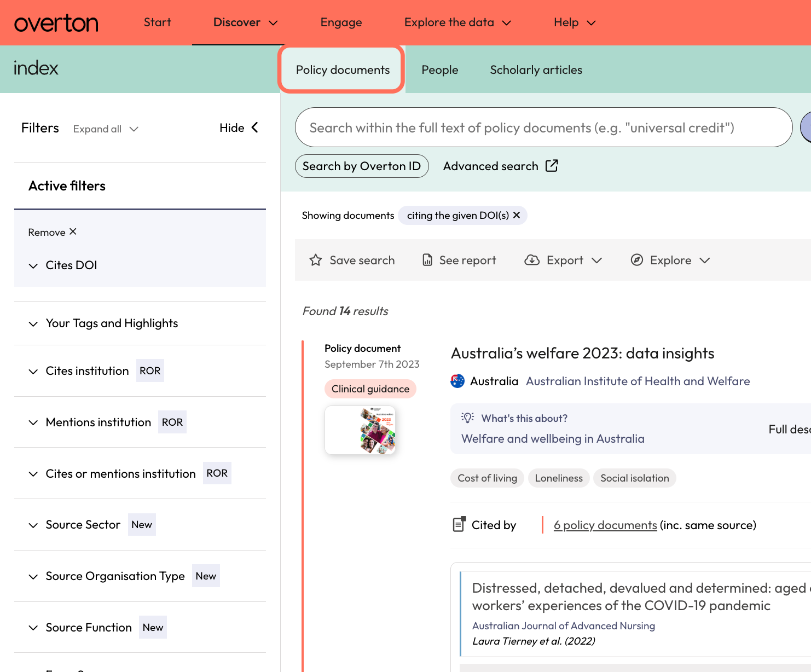
Task: Click the compass Explore icon
Action: click(637, 260)
